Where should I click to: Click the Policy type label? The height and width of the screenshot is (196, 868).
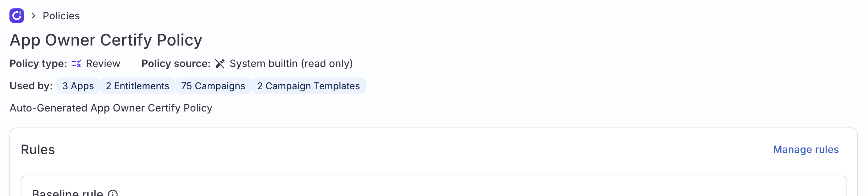click(x=38, y=64)
